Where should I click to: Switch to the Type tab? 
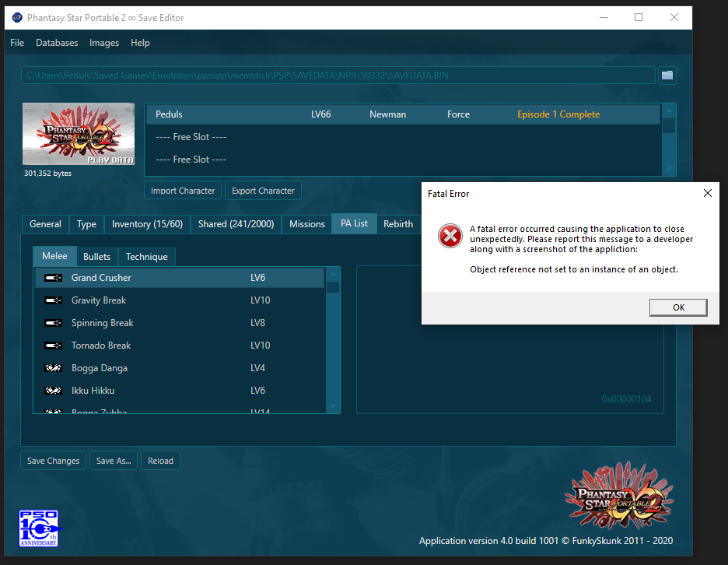tap(86, 224)
